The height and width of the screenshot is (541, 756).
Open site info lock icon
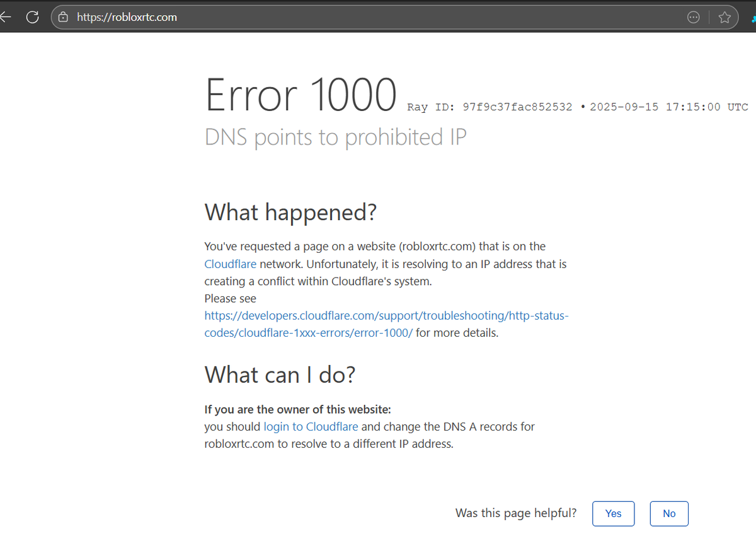pyautogui.click(x=63, y=17)
